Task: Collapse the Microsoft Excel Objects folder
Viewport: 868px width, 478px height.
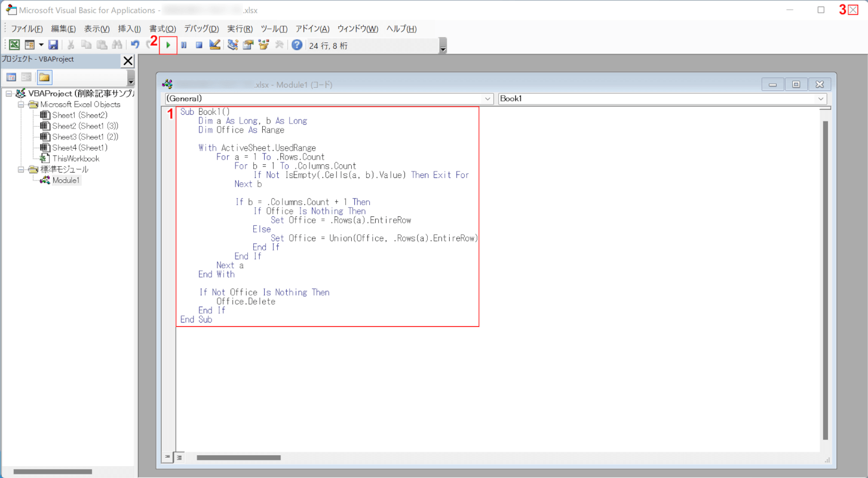Action: pyautogui.click(x=20, y=104)
